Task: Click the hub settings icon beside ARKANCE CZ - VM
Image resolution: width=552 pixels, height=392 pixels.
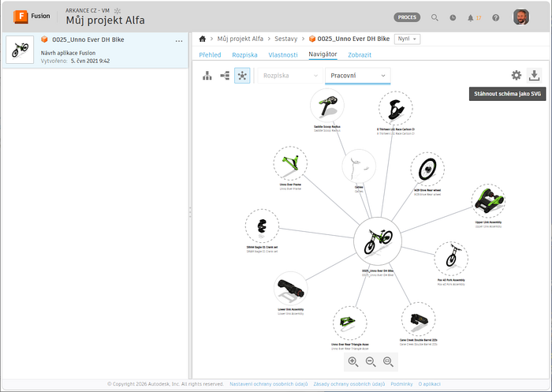Action: point(117,11)
